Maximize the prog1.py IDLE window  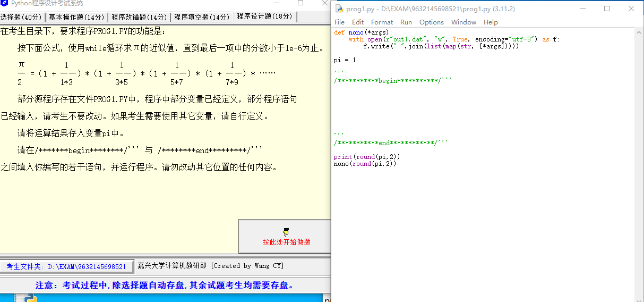[x=607, y=9]
